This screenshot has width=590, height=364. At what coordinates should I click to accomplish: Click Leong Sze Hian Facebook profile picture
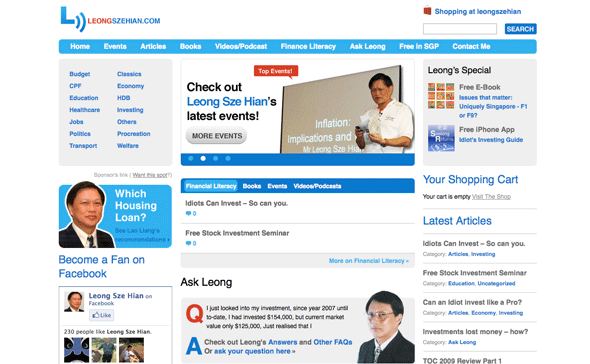(74, 302)
